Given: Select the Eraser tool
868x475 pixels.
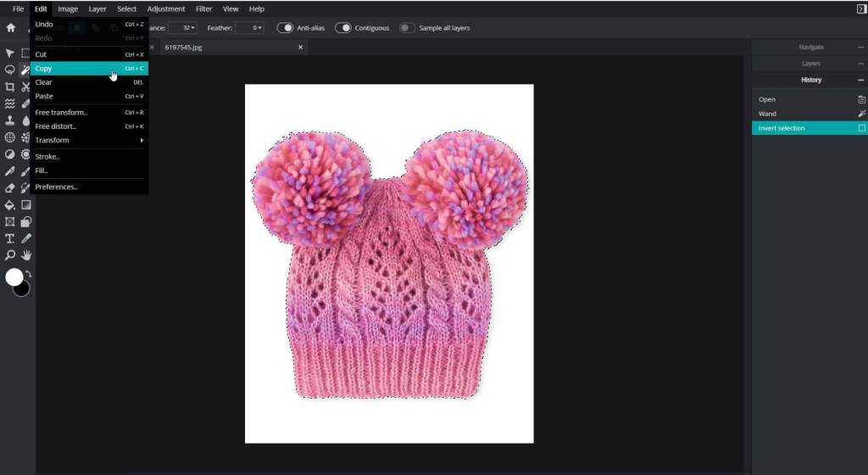Looking at the screenshot, I should (9, 188).
